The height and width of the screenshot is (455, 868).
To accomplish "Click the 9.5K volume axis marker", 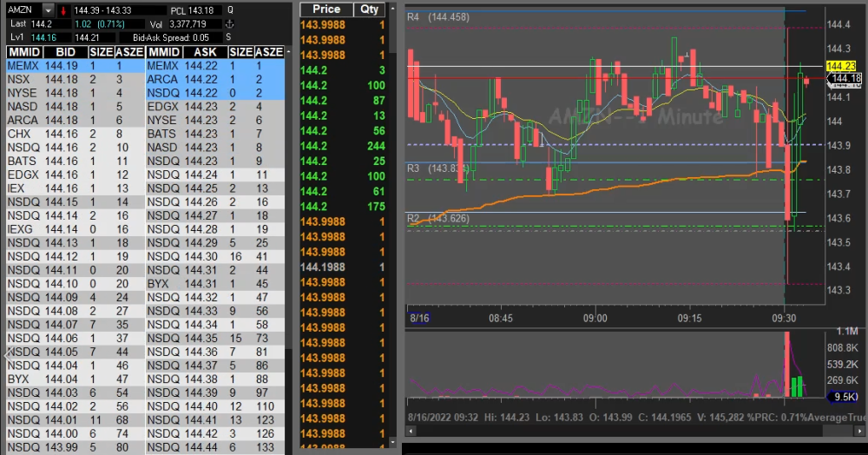I will pyautogui.click(x=840, y=396).
